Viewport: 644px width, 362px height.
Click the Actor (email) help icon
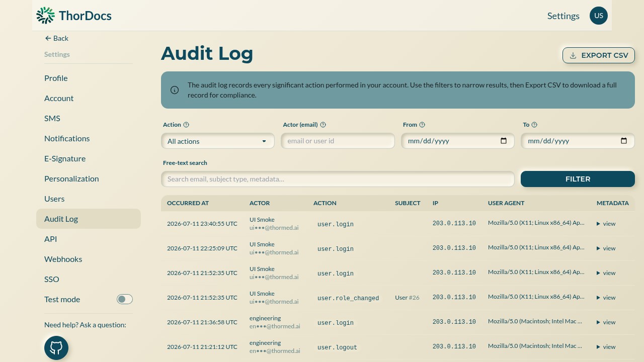click(x=323, y=125)
